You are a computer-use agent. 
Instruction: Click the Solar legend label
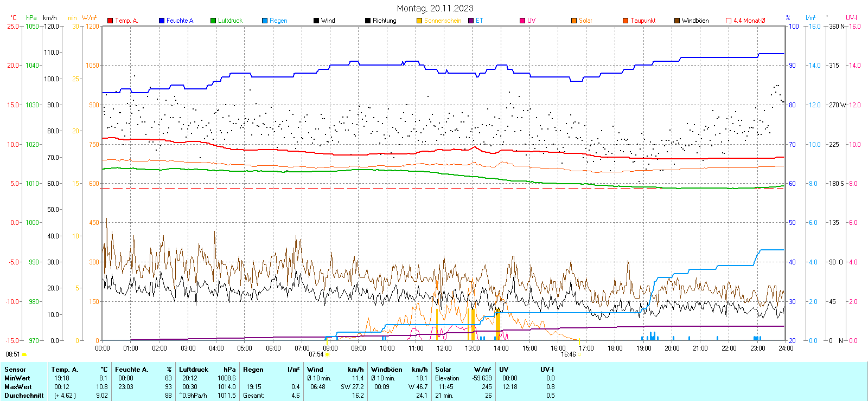click(x=585, y=21)
